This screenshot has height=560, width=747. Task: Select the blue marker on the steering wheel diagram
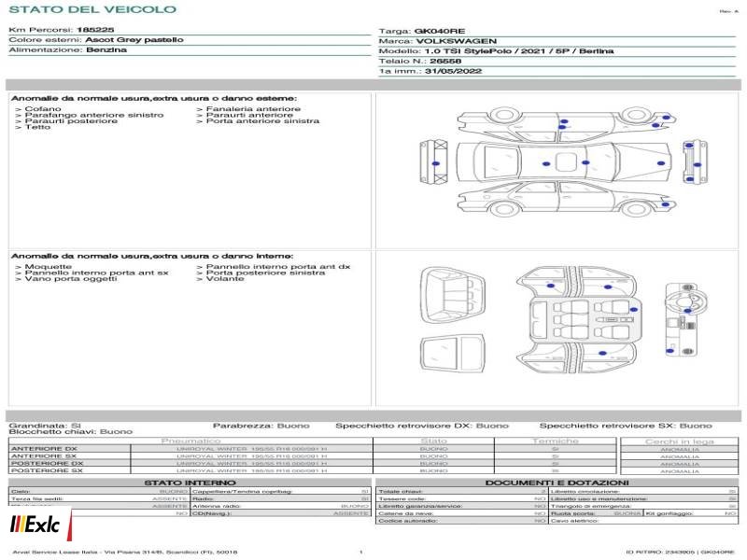pos(687,311)
